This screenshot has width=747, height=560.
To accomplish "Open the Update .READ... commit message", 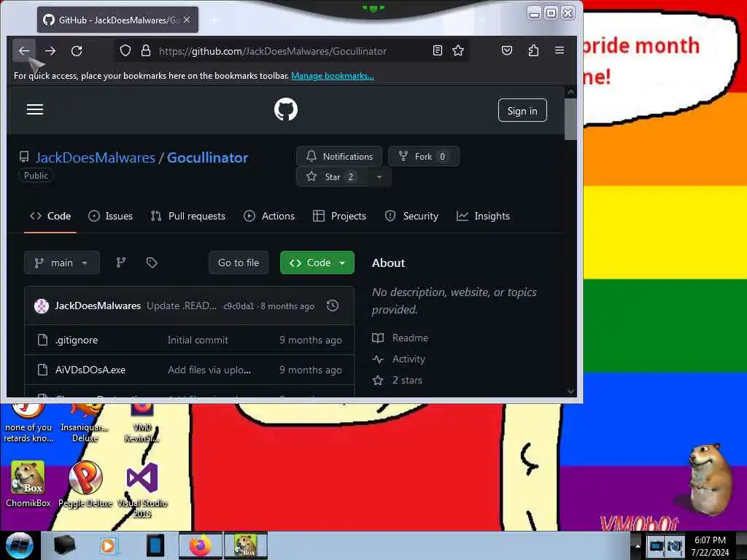I will tap(182, 306).
